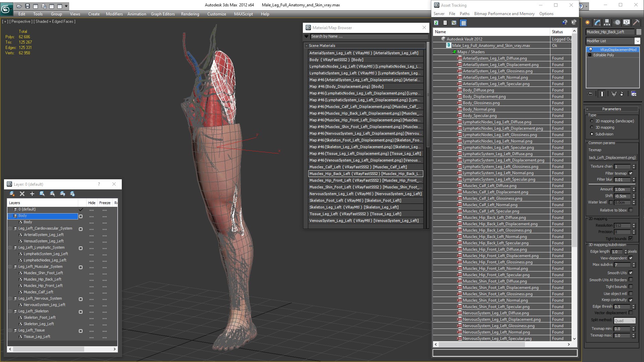
Task: Toggle Relative to bbox checkbox
Action: (x=631, y=210)
